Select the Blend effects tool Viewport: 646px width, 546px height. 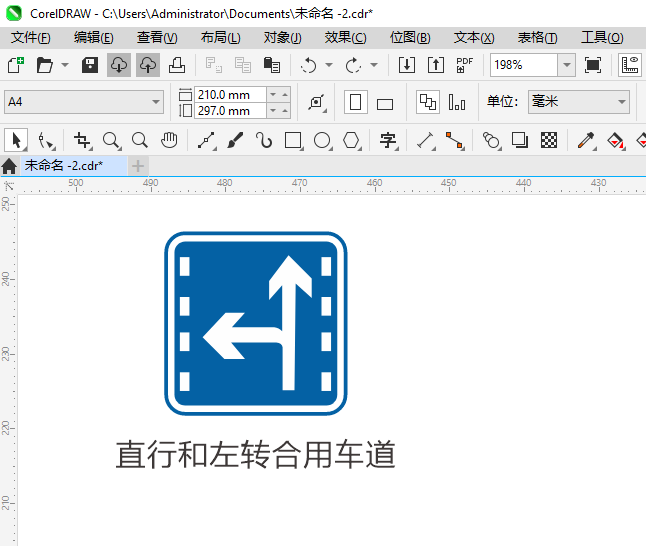(492, 141)
